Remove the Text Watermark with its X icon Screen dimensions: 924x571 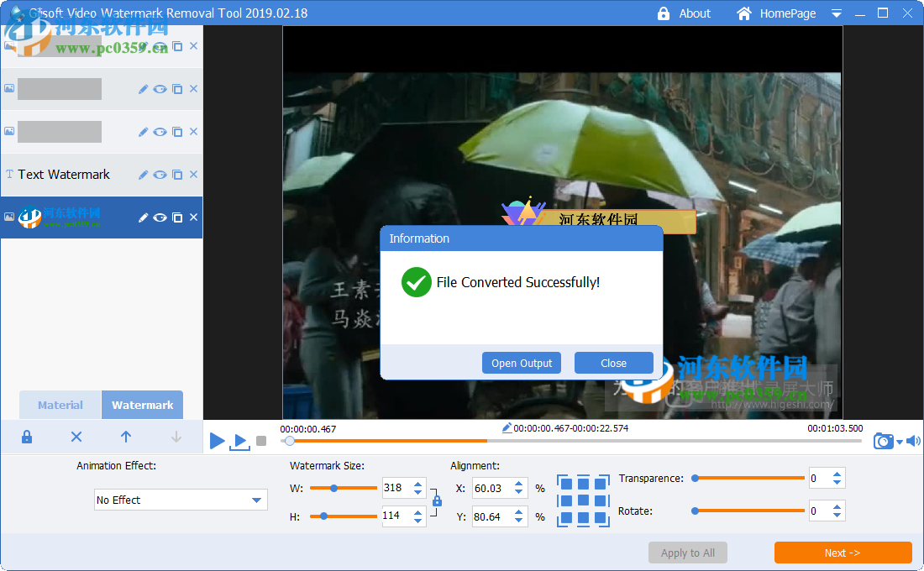pos(193,174)
